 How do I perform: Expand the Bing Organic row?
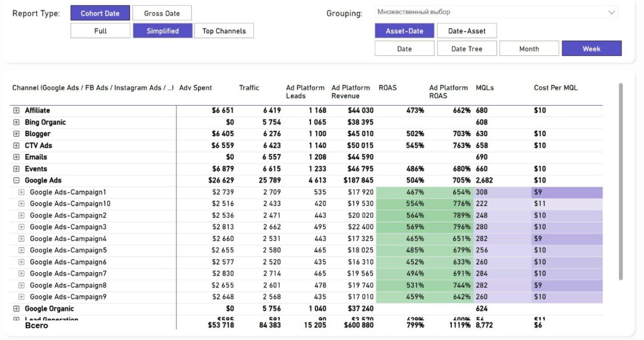coord(16,122)
